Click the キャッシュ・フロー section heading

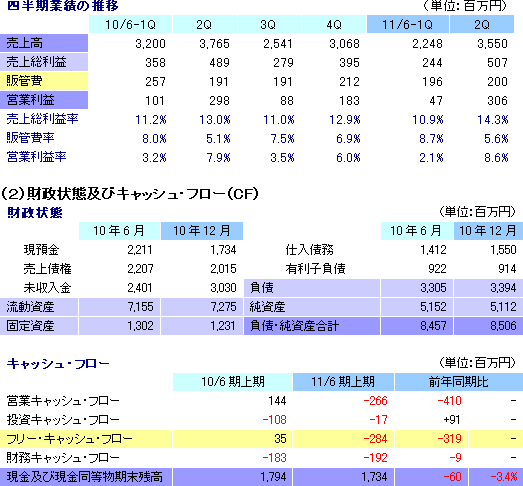pos(58,364)
